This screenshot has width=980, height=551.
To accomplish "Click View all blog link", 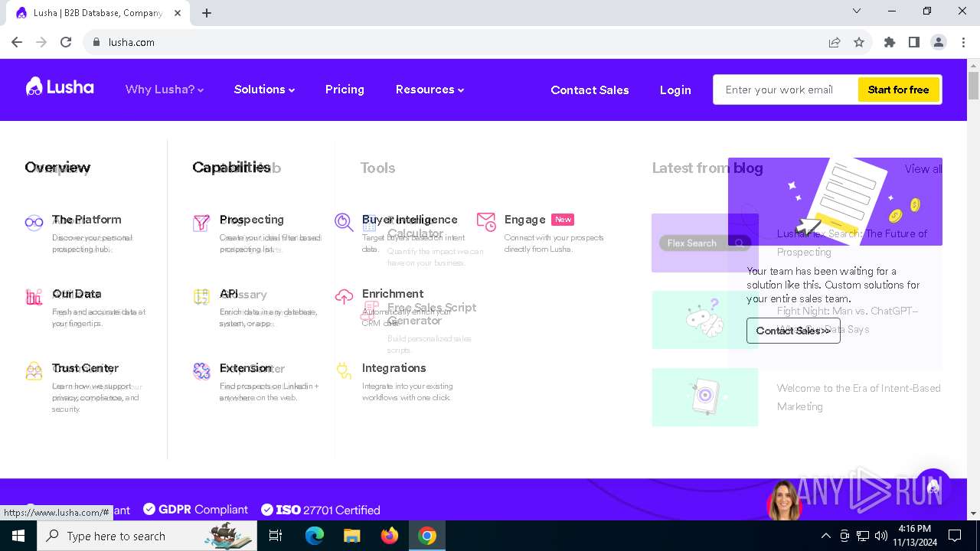I will pyautogui.click(x=923, y=168).
